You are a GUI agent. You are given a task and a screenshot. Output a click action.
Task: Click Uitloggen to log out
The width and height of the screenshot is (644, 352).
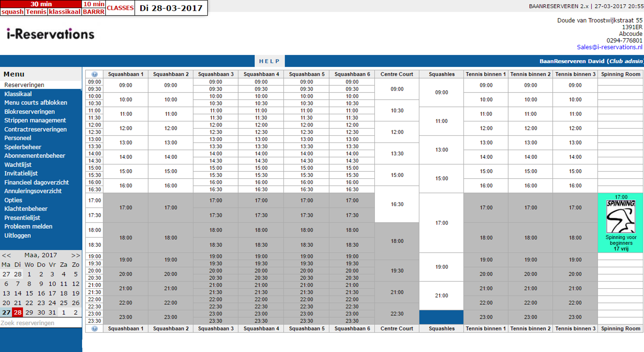[17, 235]
